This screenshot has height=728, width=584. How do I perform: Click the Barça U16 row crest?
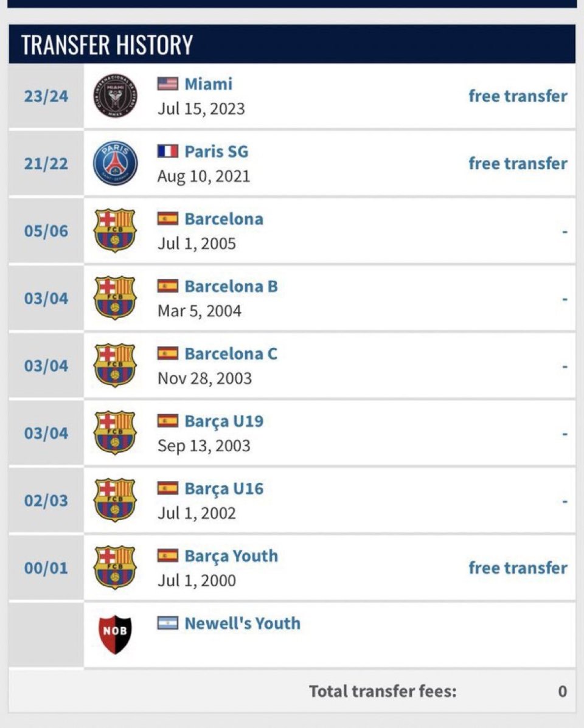tap(115, 500)
